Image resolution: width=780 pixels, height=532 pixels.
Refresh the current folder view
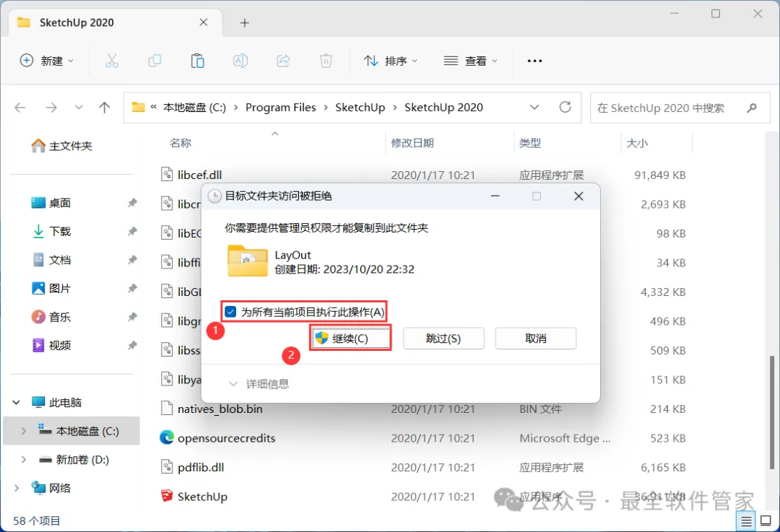(x=565, y=107)
